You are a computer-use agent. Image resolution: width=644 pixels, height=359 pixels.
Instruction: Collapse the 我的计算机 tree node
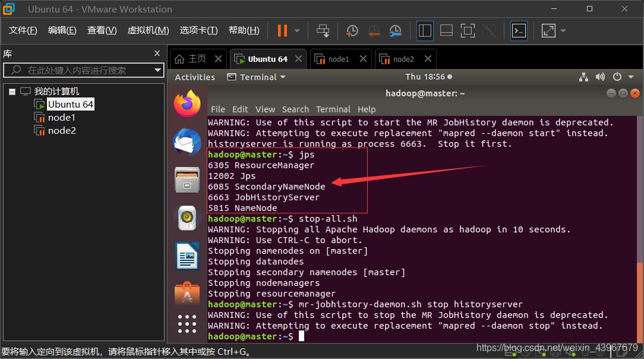click(12, 92)
